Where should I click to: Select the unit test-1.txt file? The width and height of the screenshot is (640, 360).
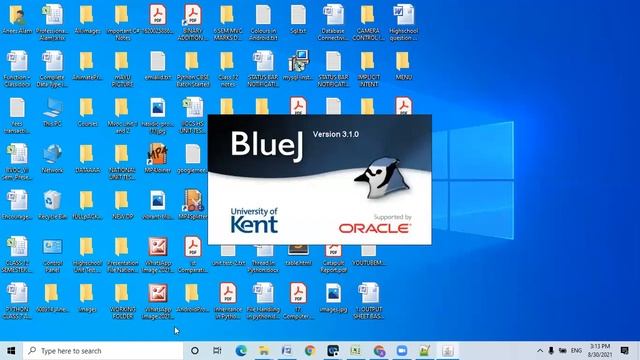pyautogui.click(x=229, y=255)
